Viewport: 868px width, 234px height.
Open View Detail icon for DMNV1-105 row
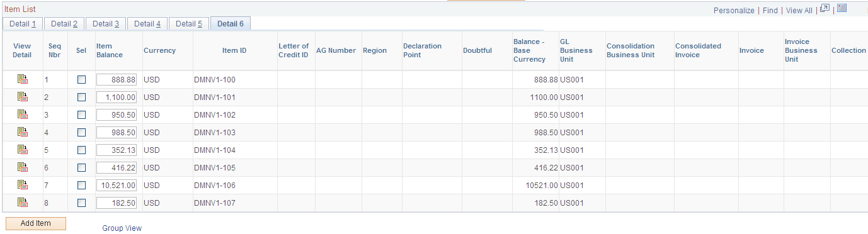click(x=23, y=167)
